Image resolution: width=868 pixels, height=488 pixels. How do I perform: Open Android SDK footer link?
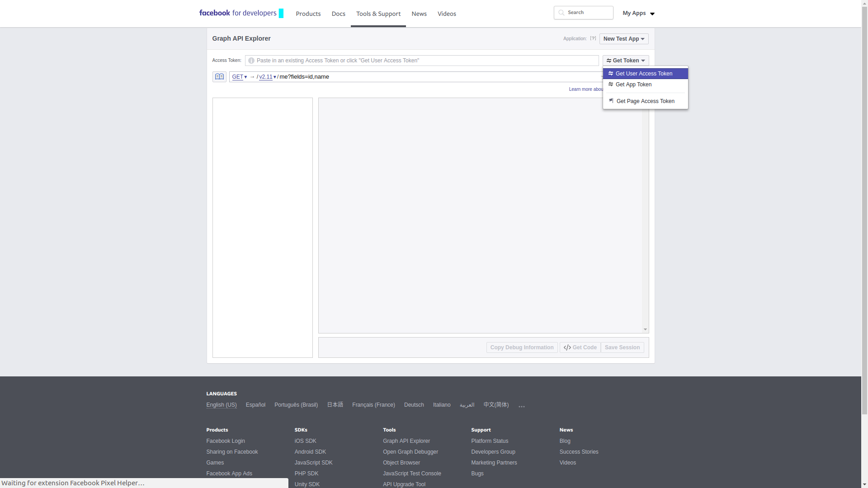coord(310,452)
